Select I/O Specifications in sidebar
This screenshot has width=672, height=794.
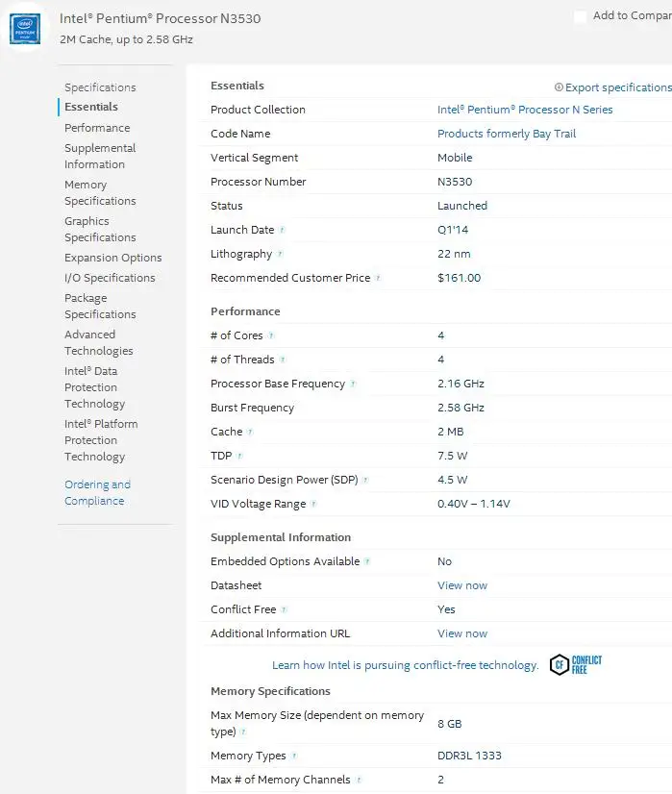110,278
